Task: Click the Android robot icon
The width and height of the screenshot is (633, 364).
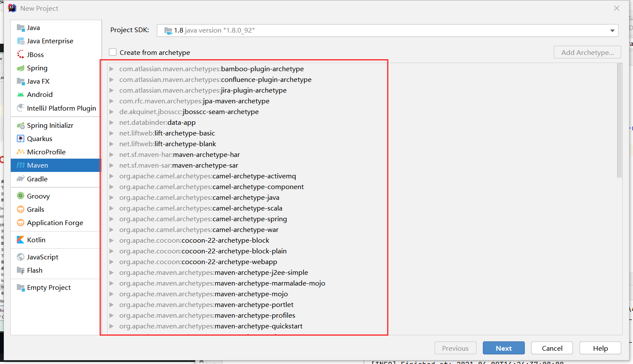Action: click(21, 94)
